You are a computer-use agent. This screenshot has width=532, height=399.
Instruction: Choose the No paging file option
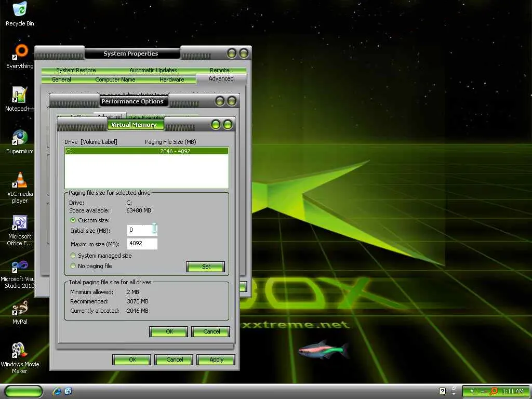pyautogui.click(x=73, y=265)
